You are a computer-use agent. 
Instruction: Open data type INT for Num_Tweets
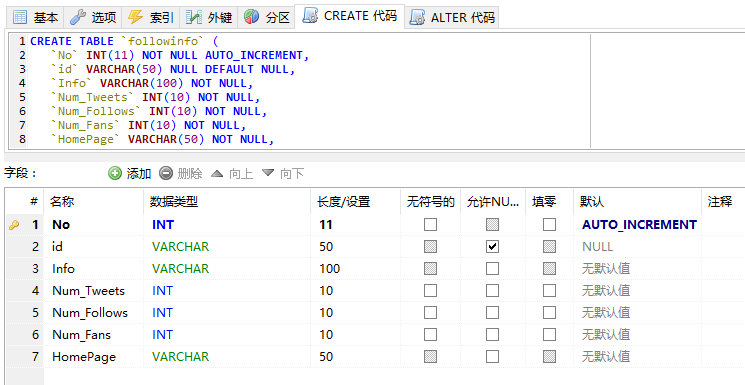(x=162, y=290)
